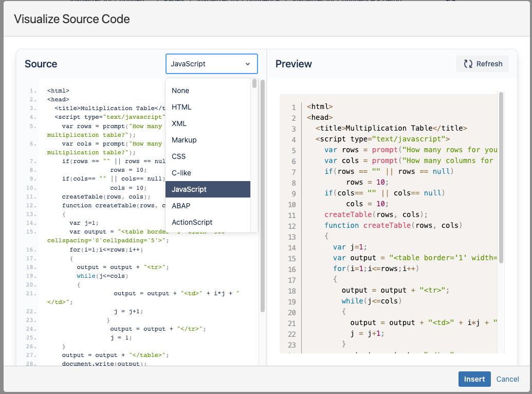Screen dimensions: 532x394
Task: Click the Source editor vertical scrollbar
Action: point(263,195)
